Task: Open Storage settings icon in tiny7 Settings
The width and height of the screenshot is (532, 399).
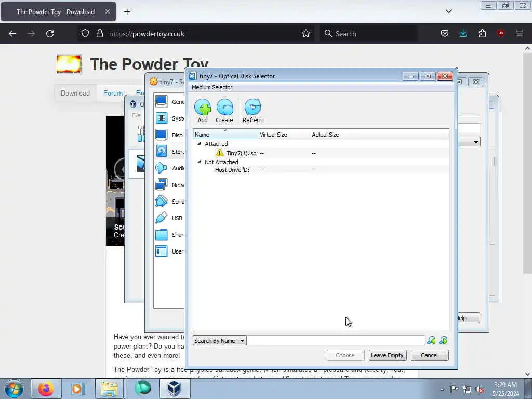Action: pos(162,151)
